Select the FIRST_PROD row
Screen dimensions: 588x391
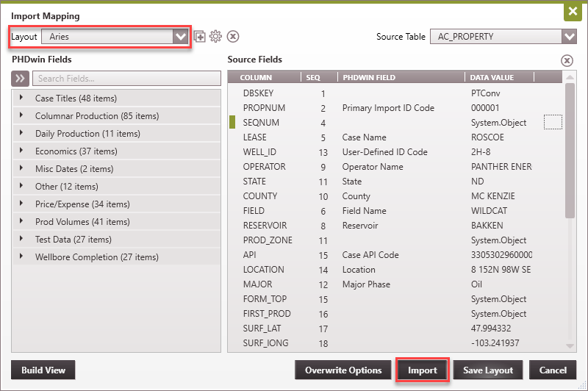395,313
